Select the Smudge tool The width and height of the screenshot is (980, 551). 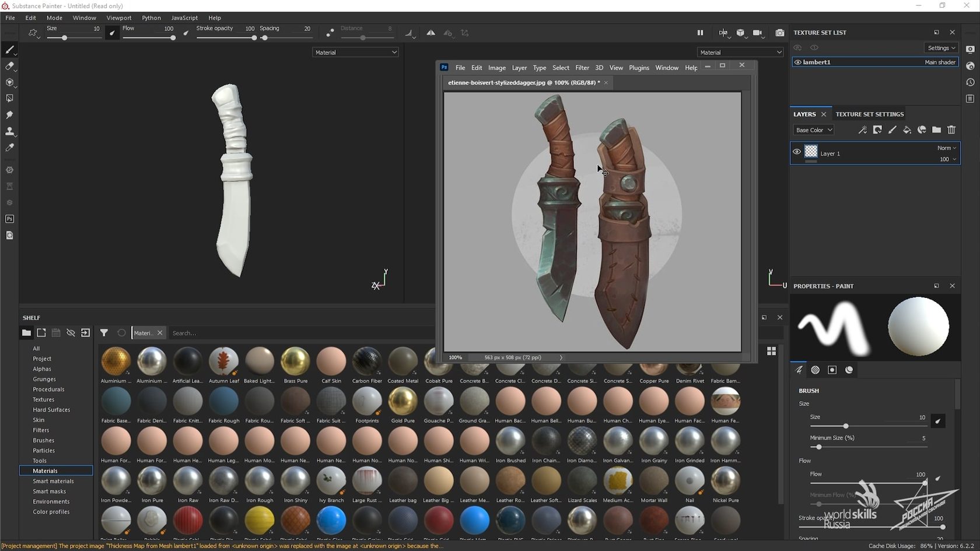coord(9,115)
